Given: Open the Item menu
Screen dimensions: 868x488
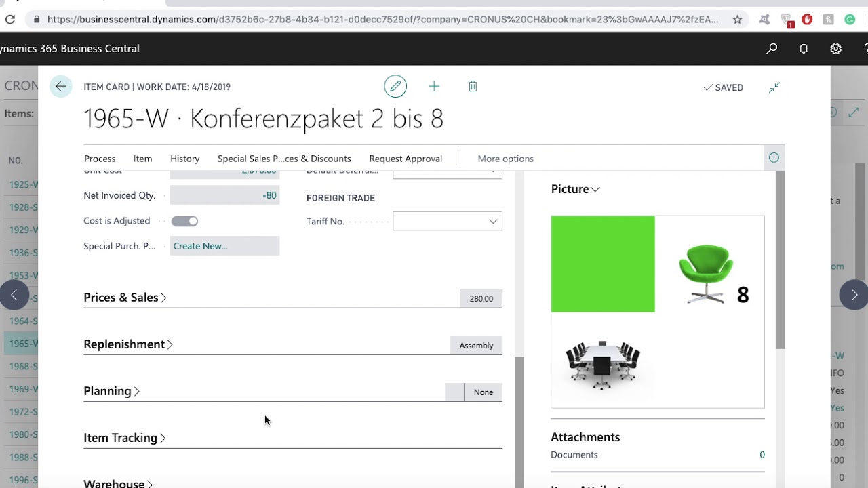Looking at the screenshot, I should coord(142,158).
